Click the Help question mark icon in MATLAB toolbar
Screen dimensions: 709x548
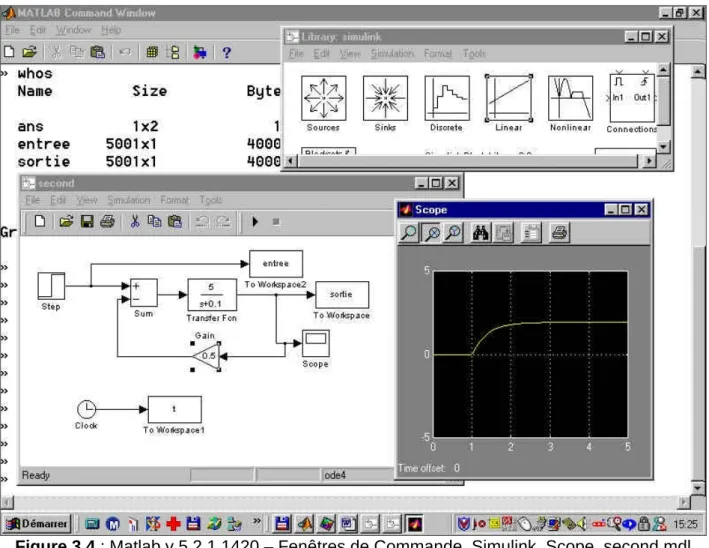pos(227,52)
